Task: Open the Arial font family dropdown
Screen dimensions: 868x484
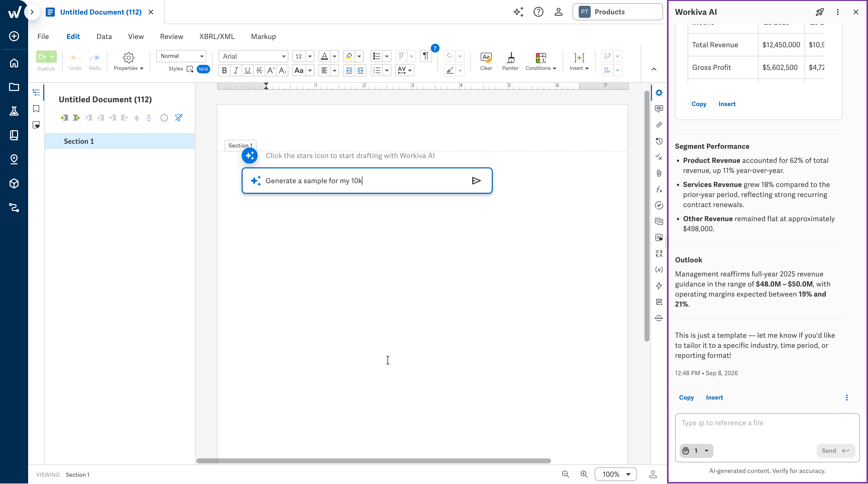Action: 253,56
